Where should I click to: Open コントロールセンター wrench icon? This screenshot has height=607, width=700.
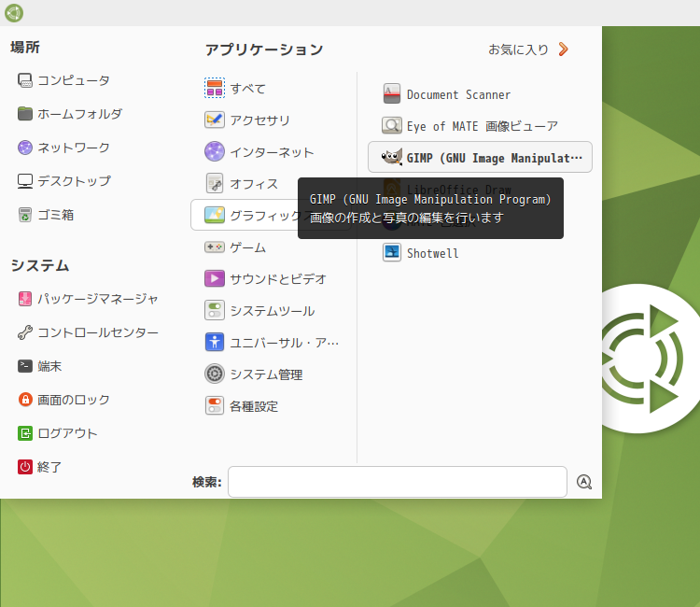coord(25,332)
